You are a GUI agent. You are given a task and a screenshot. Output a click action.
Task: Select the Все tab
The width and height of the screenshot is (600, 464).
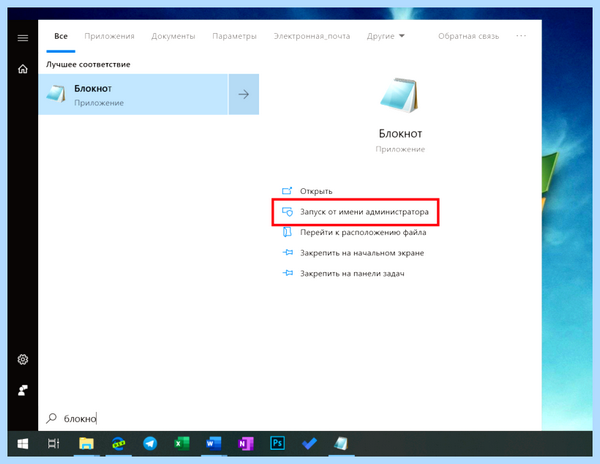[x=61, y=36]
